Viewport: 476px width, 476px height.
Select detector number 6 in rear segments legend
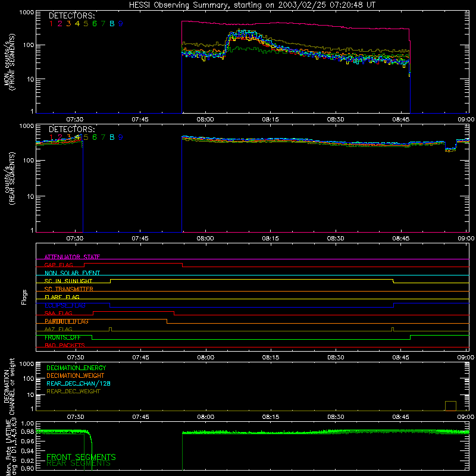click(x=95, y=137)
